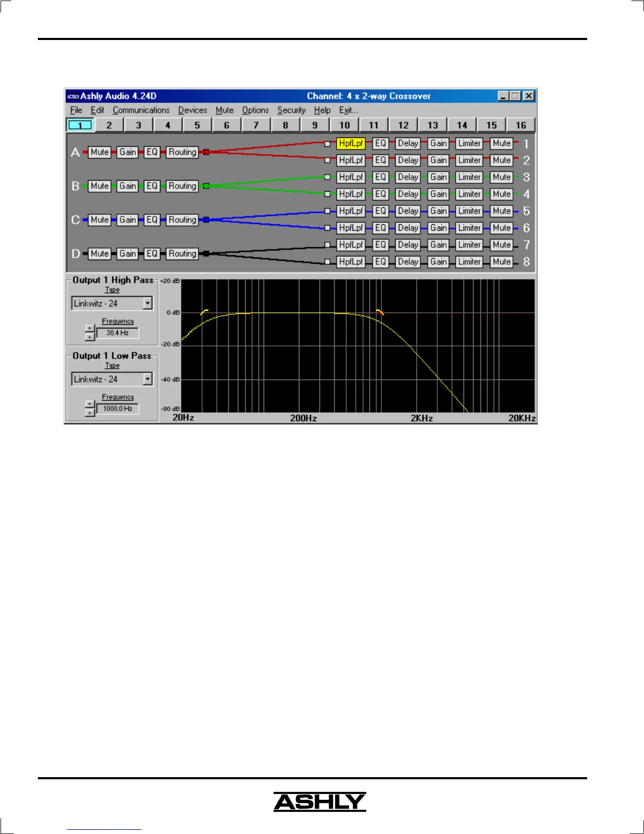The width and height of the screenshot is (644, 834).
Task: Open Limiter block on output 7
Action: click(x=469, y=244)
